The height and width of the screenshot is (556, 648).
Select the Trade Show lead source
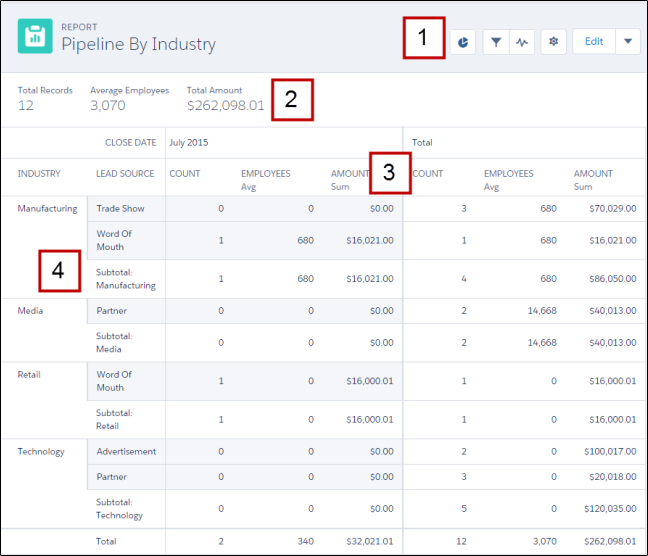[x=120, y=209]
